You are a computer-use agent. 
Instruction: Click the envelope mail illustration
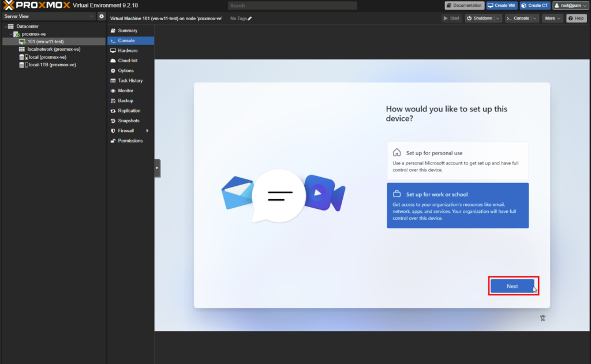(x=237, y=193)
